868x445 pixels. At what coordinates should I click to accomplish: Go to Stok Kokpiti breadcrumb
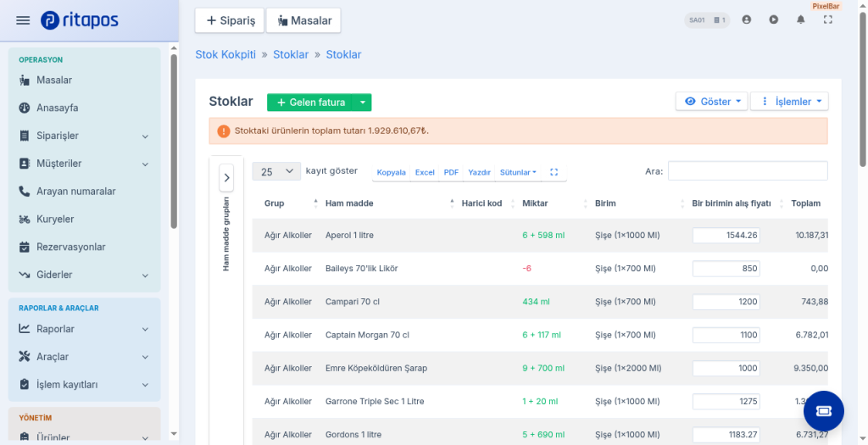tap(225, 54)
